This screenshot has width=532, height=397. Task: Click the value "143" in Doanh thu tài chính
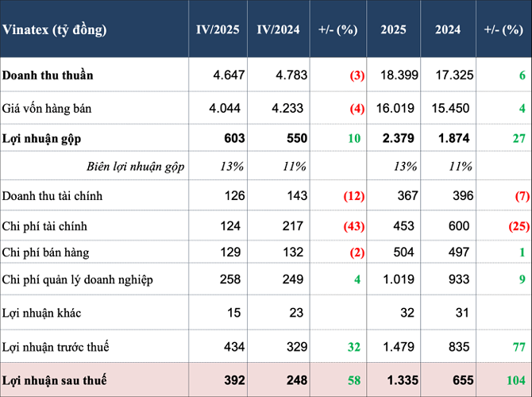pos(297,195)
